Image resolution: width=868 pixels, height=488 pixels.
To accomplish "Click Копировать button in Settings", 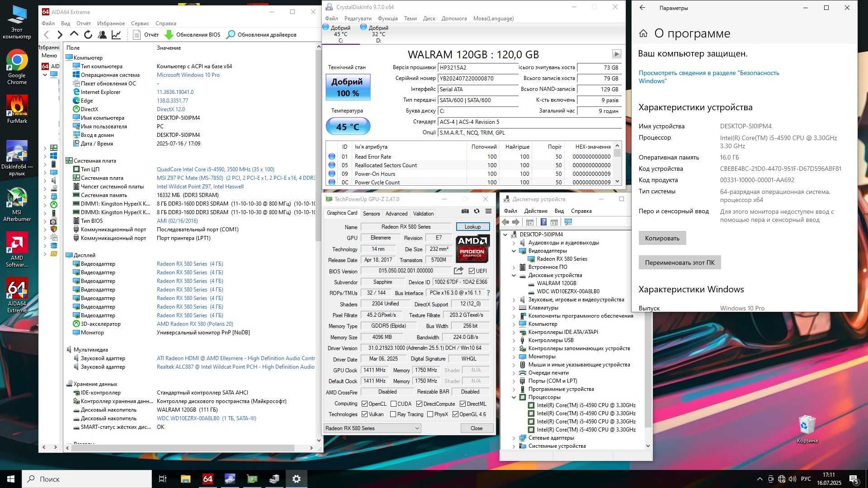I will [662, 238].
